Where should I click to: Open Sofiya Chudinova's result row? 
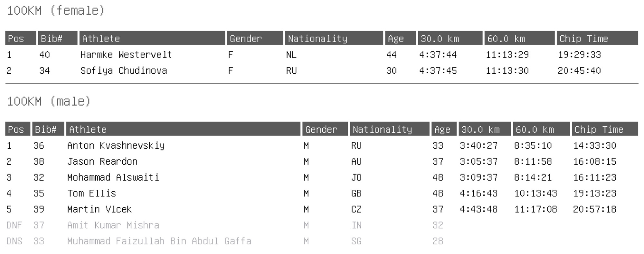coord(124,71)
